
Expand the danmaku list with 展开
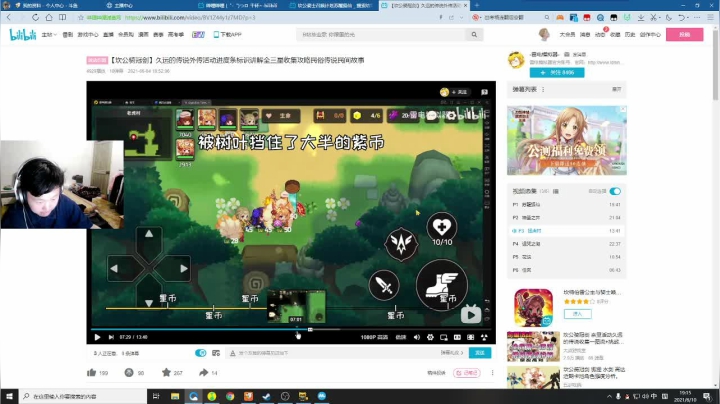tap(617, 89)
